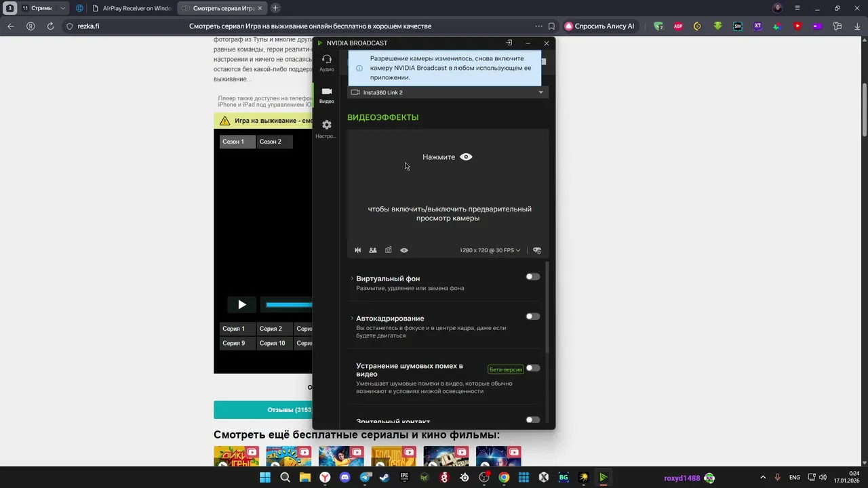Open the red YouTube-style extension icon
Screen dimensions: 868x488
tap(797, 26)
